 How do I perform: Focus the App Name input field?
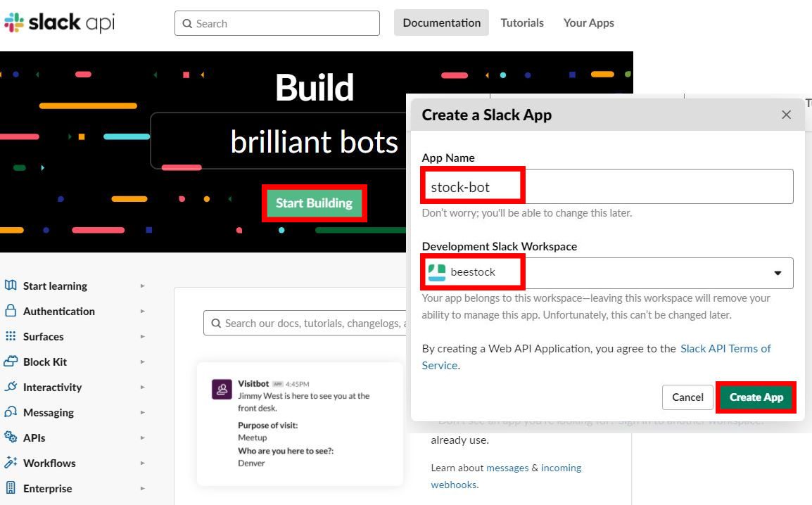tap(607, 186)
